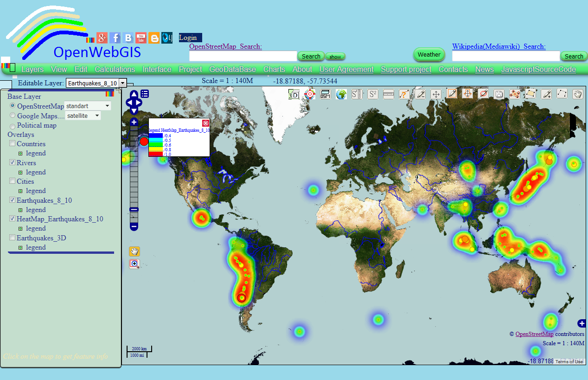This screenshot has height=380, width=588.
Task: Click the zoom box magnifier icon
Action: pyautogui.click(x=134, y=264)
